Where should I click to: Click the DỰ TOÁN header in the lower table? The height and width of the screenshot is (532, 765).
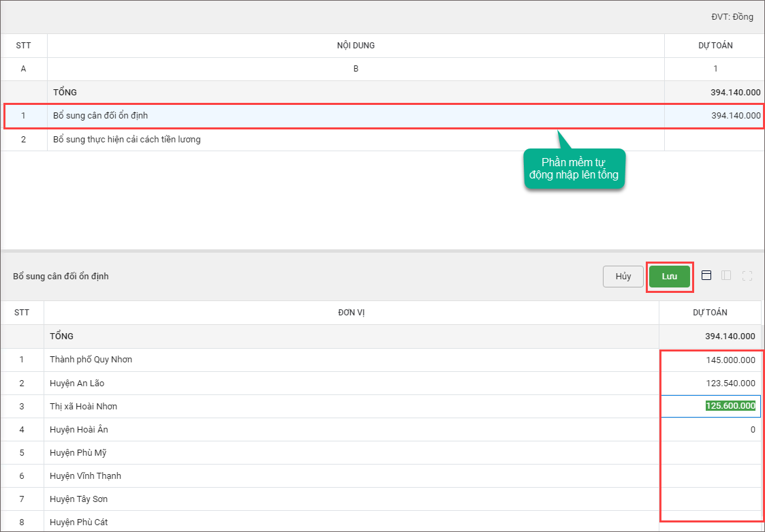tap(710, 313)
